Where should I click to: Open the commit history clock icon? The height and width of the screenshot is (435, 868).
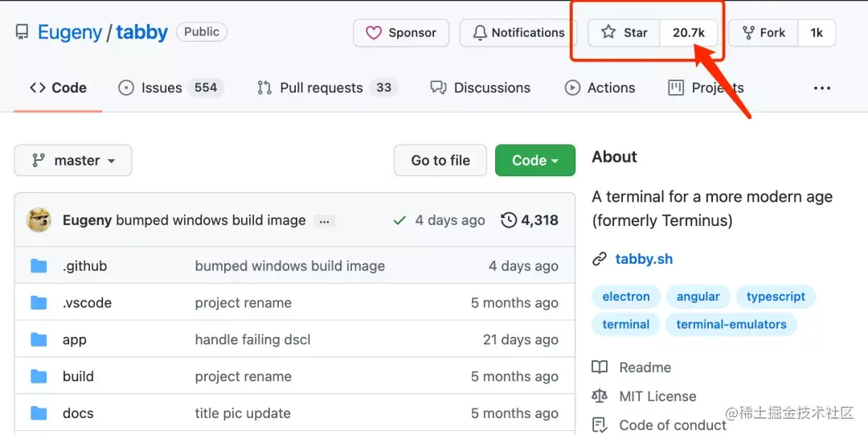point(508,220)
